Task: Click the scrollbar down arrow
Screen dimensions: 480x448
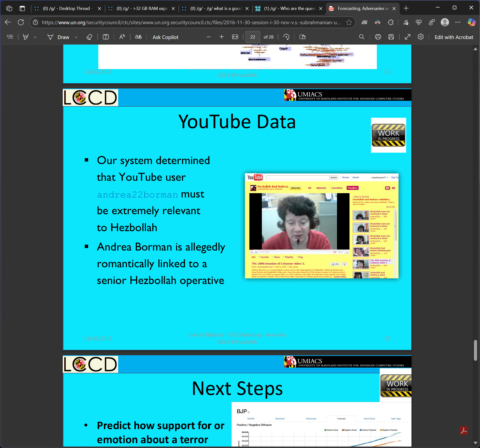Action: click(475, 443)
